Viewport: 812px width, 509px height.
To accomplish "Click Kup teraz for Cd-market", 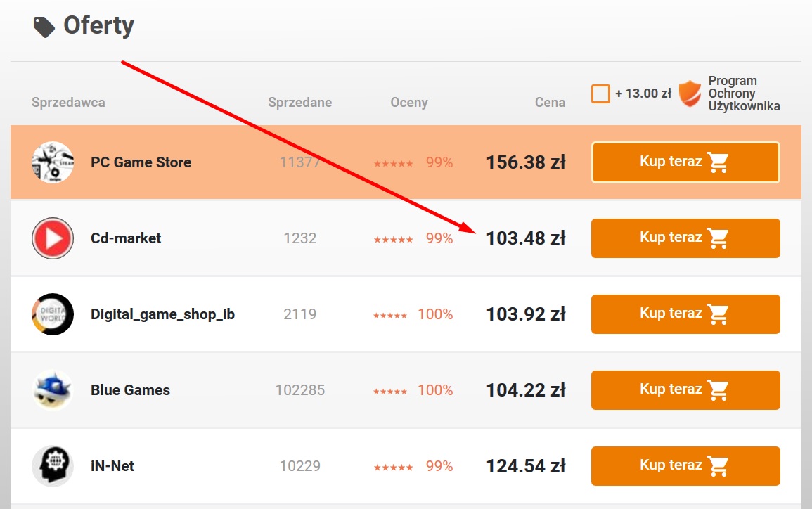I will [x=685, y=238].
